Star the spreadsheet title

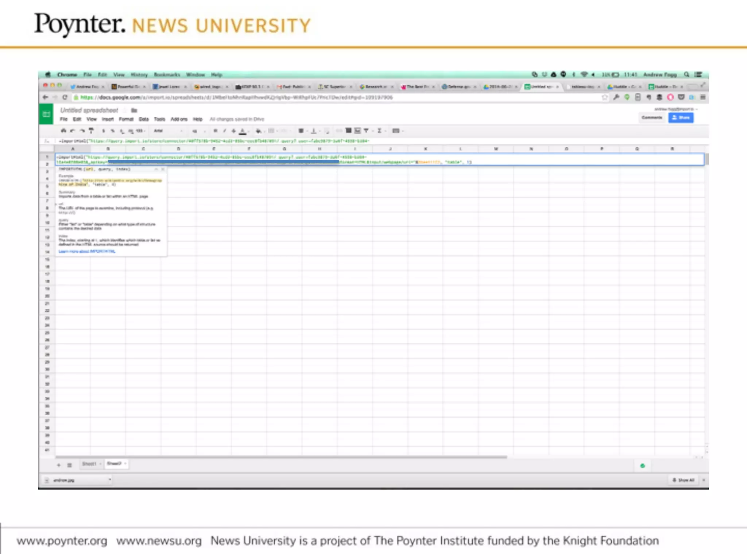pos(125,110)
